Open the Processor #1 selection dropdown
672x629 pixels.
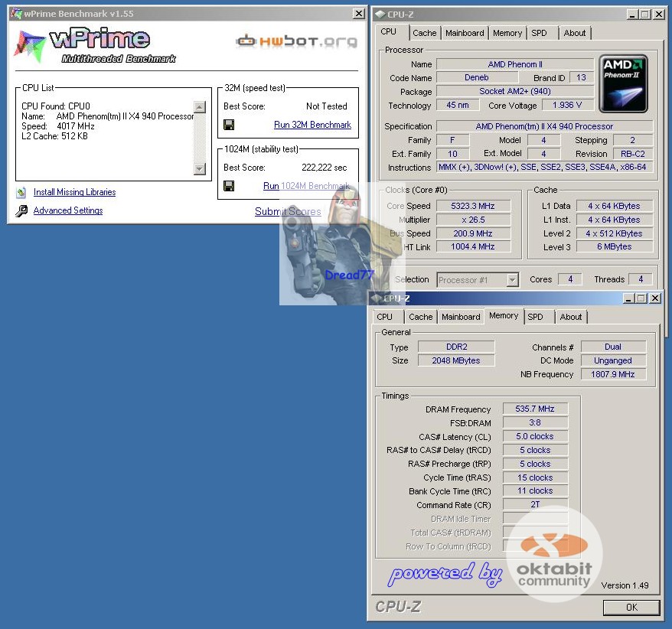(x=513, y=280)
